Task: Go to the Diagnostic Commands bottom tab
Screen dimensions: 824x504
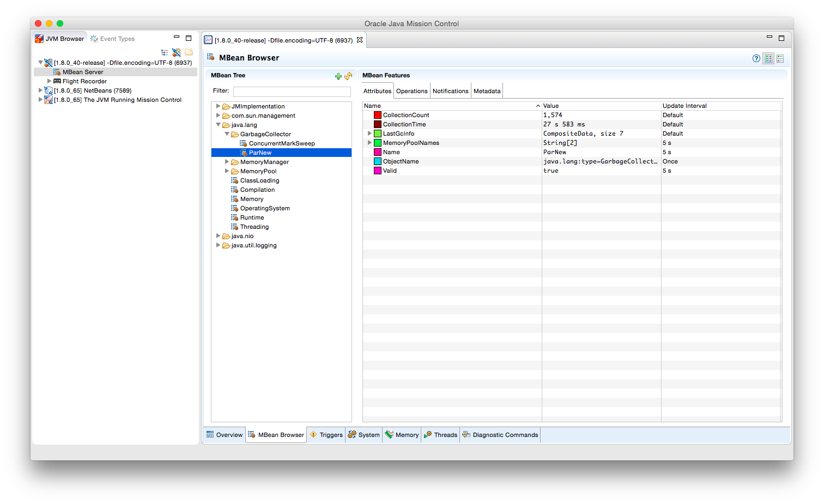Action: [x=500, y=435]
